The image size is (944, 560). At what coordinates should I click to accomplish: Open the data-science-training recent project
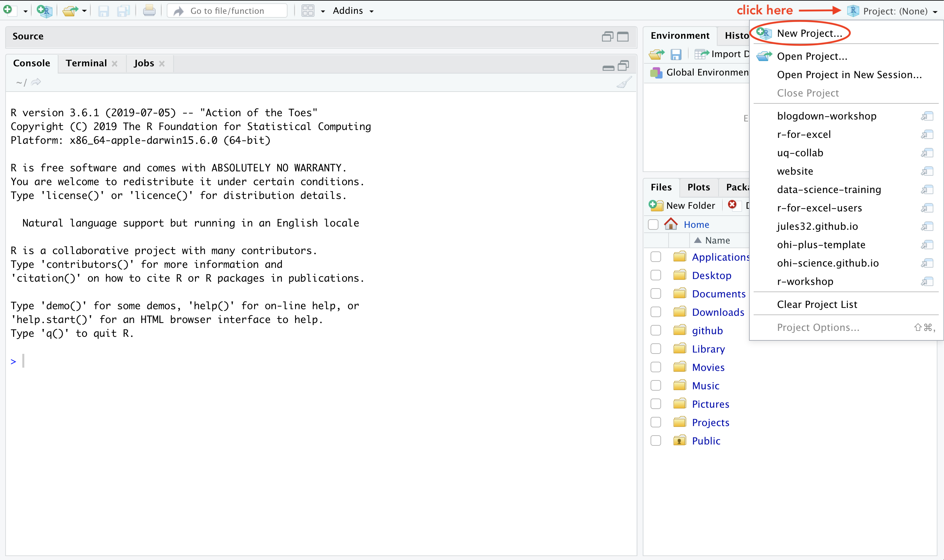pos(829,189)
